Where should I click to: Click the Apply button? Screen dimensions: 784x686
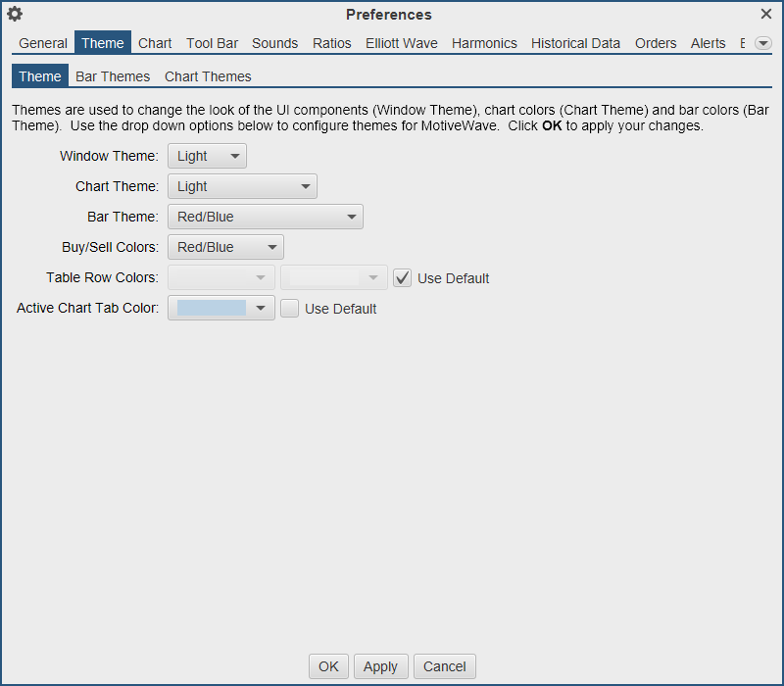click(x=380, y=666)
